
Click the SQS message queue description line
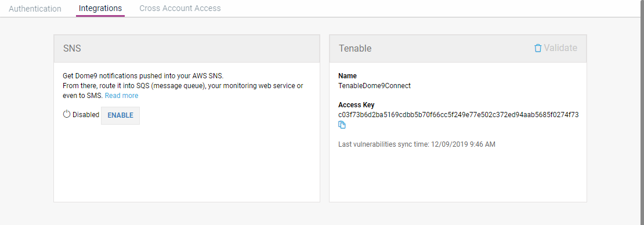pyautogui.click(x=183, y=86)
